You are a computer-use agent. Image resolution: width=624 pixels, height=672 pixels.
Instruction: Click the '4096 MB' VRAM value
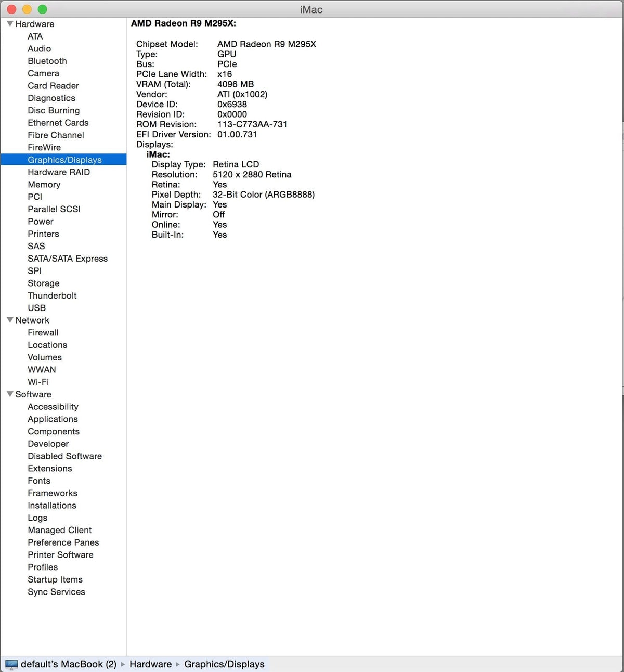point(236,84)
